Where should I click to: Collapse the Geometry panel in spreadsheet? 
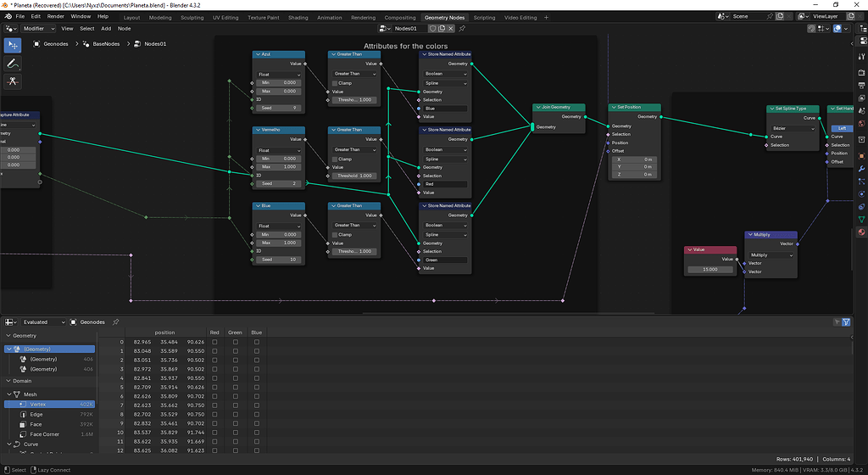(x=8, y=336)
